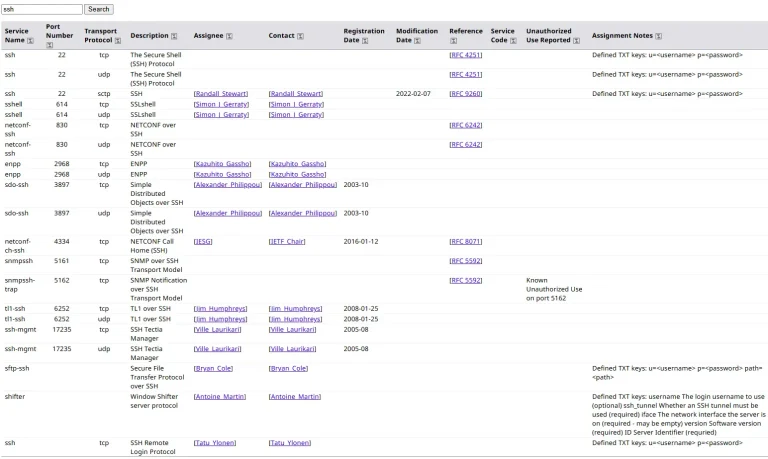Select 'Known Unauthorized Use on port 5162' text

point(554,289)
